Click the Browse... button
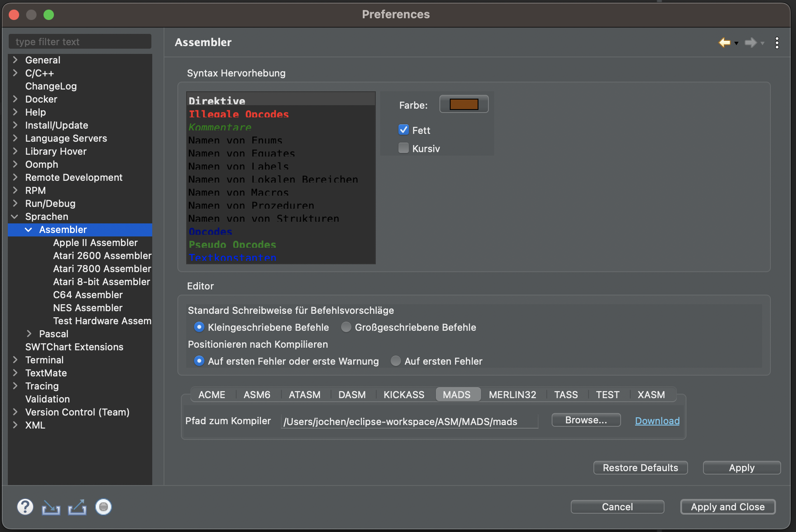This screenshot has width=796, height=532. point(586,420)
